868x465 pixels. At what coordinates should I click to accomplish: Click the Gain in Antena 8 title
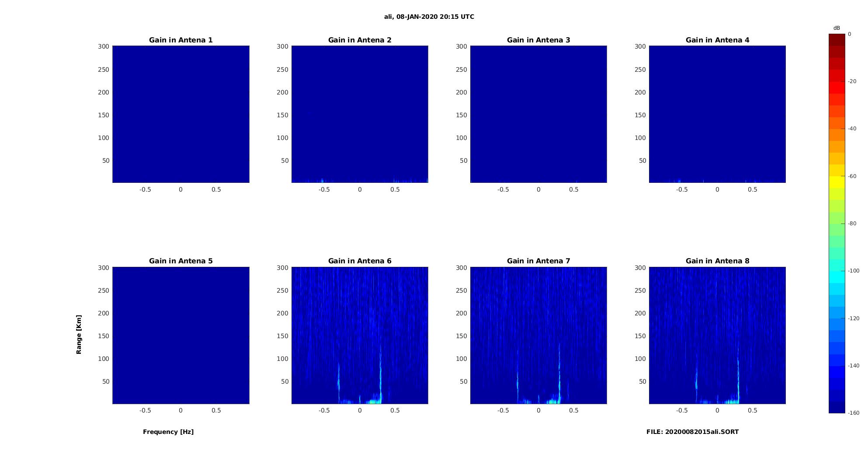[x=717, y=261]
